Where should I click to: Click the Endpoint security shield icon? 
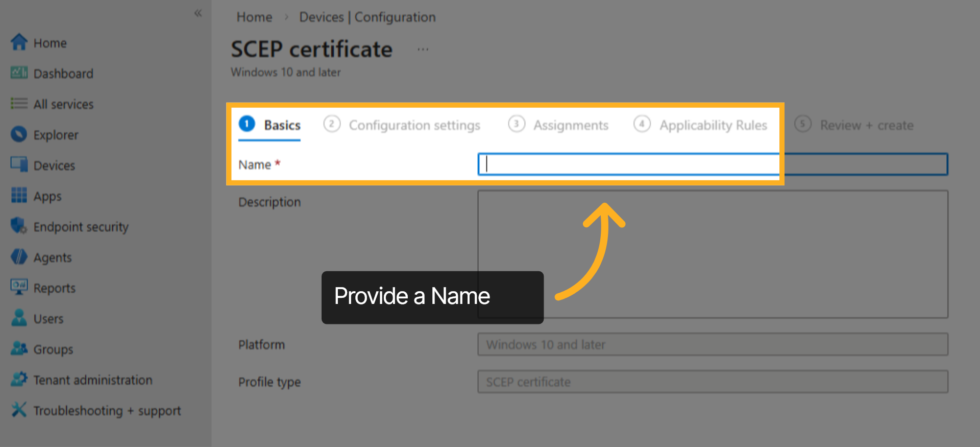(19, 226)
